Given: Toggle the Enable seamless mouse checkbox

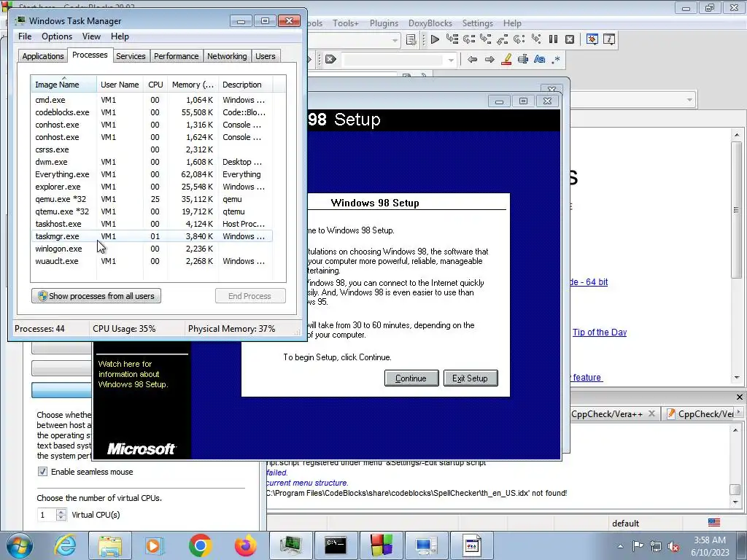Looking at the screenshot, I should 42,472.
